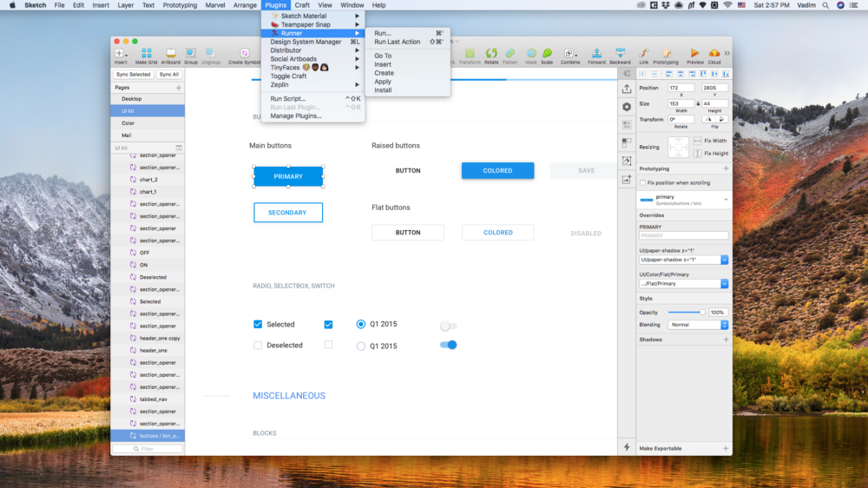The image size is (868, 488).
Task: Add a new page with plus
Action: (x=178, y=88)
